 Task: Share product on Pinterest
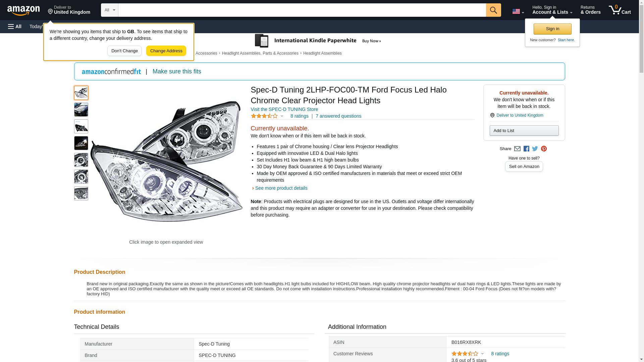[544, 149]
